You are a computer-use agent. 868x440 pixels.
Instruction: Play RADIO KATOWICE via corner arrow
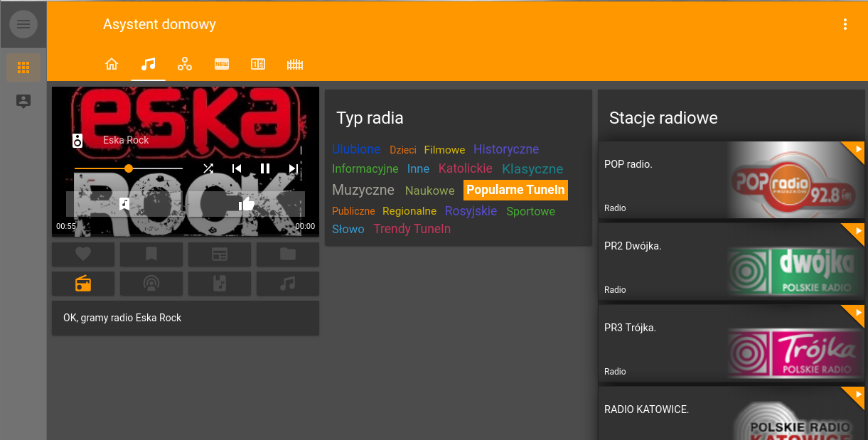857,394
